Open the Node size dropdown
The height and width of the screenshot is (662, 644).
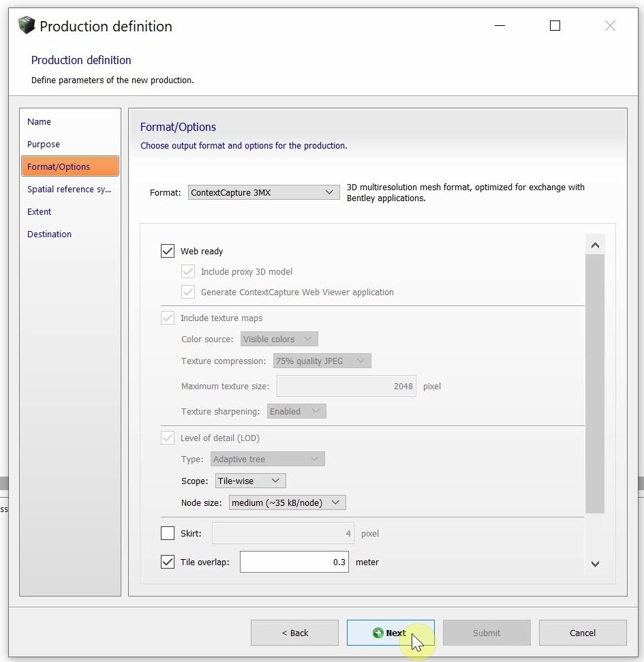(x=287, y=502)
